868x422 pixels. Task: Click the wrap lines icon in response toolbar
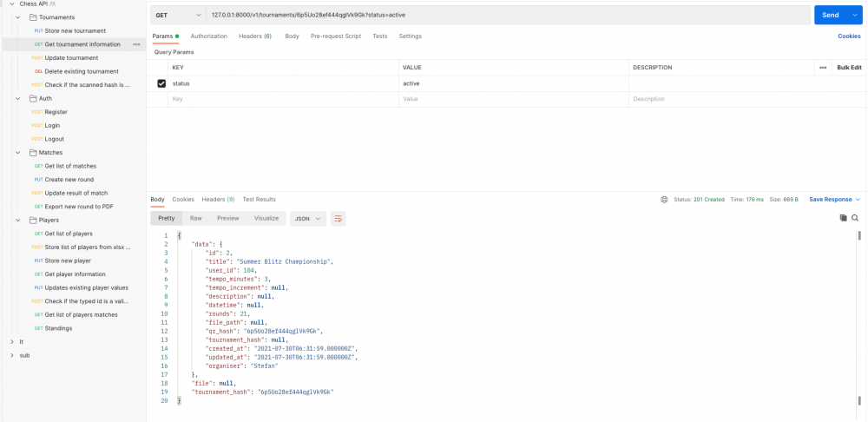tap(339, 219)
